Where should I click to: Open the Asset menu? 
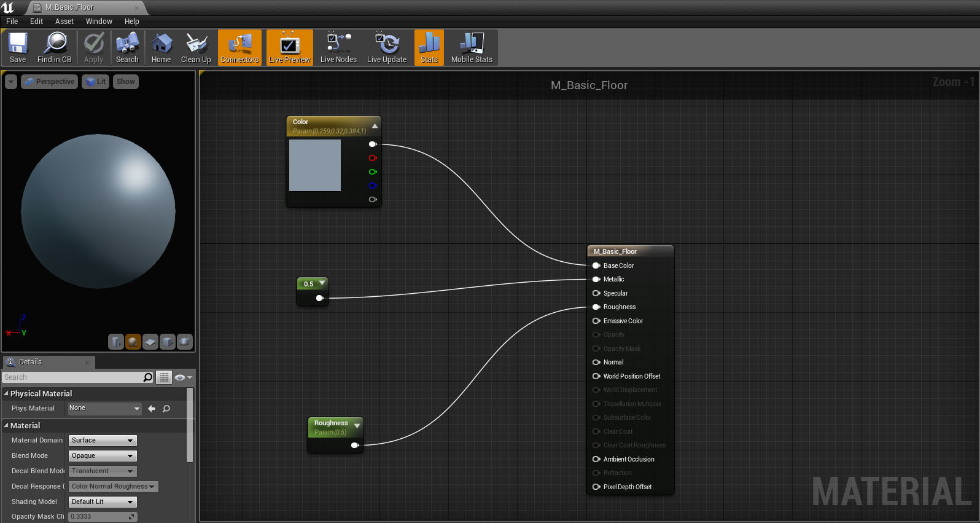tap(64, 21)
